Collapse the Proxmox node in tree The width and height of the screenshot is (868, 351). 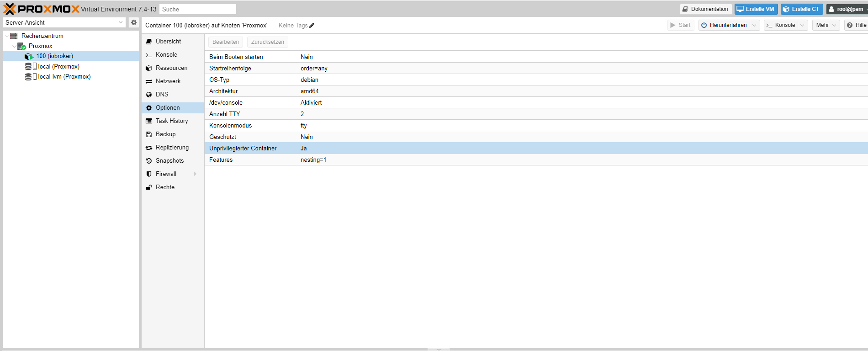(x=14, y=46)
